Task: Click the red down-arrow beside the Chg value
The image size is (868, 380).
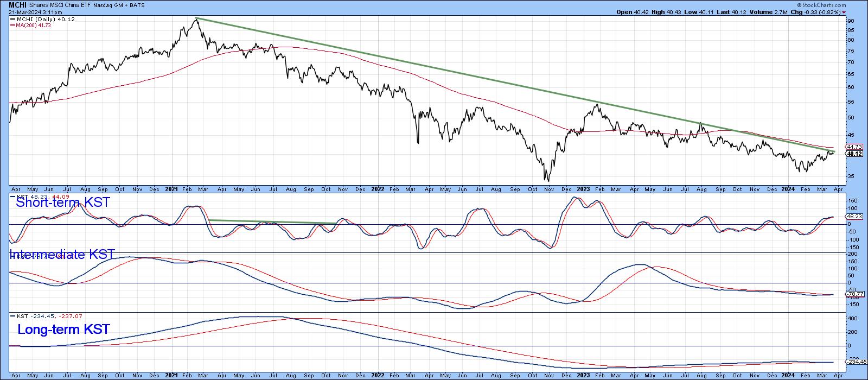Action: 844,12
